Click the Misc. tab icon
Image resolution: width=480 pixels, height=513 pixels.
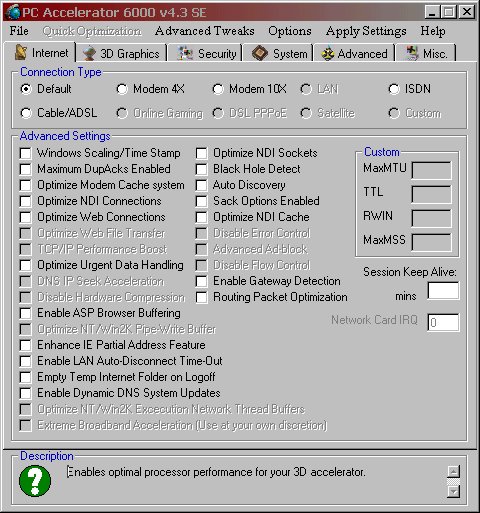(412, 53)
